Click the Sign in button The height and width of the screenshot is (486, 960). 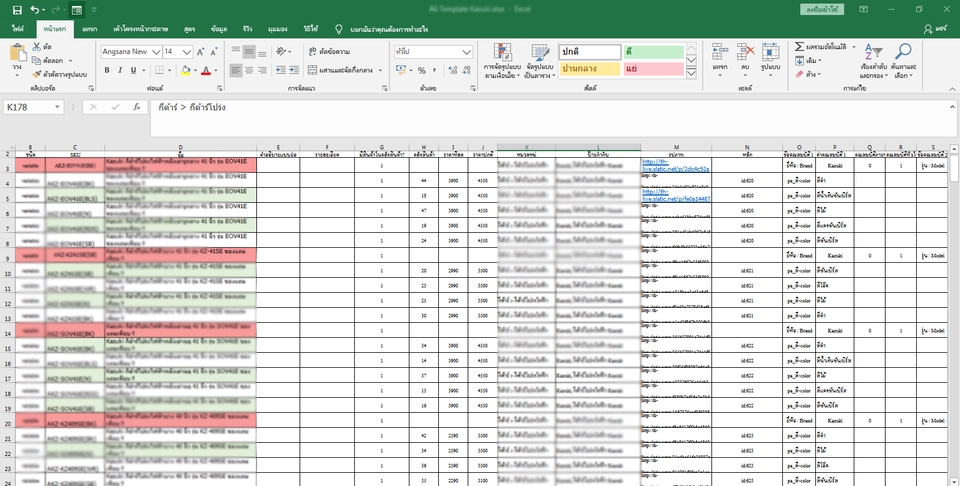point(820,9)
